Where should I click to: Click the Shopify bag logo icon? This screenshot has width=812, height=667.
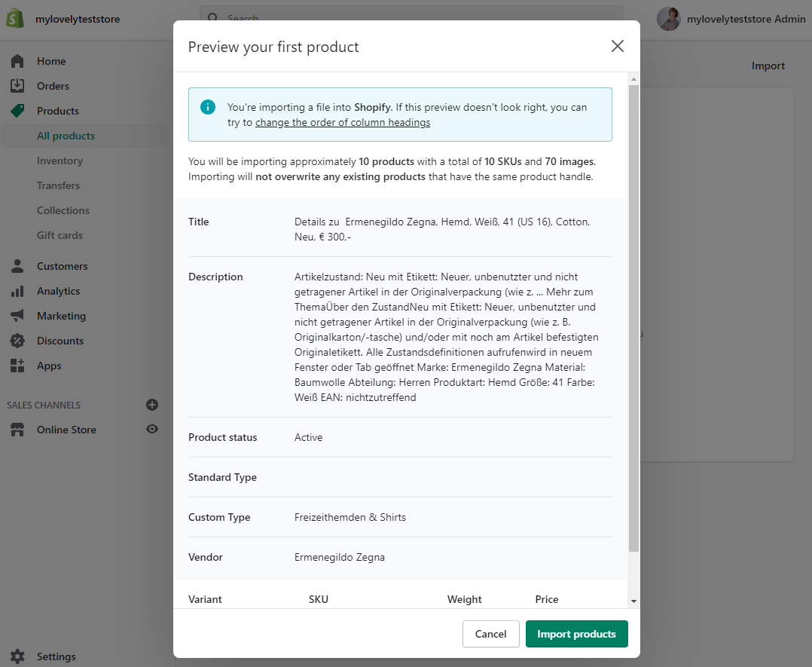16,19
